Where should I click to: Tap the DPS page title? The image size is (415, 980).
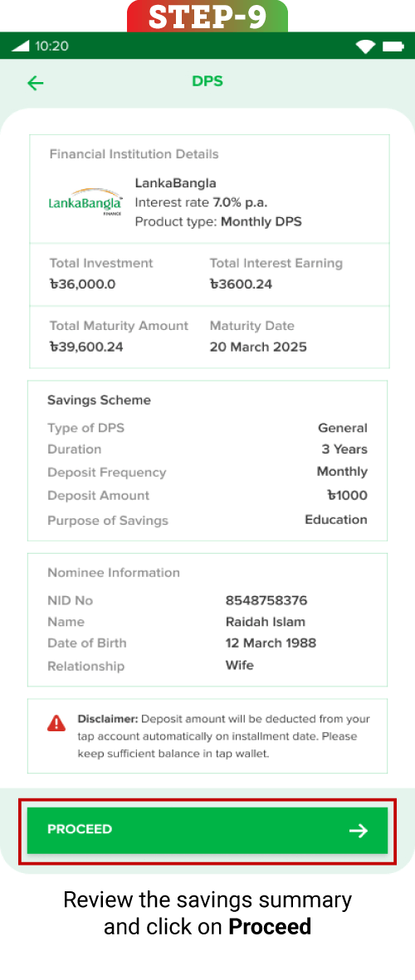coord(207,81)
